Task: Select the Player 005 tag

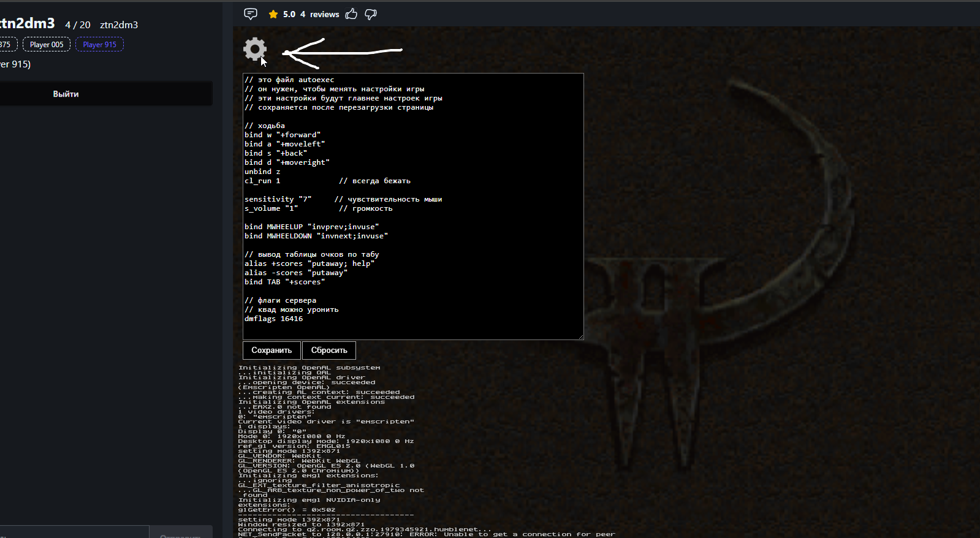Action: tap(47, 45)
